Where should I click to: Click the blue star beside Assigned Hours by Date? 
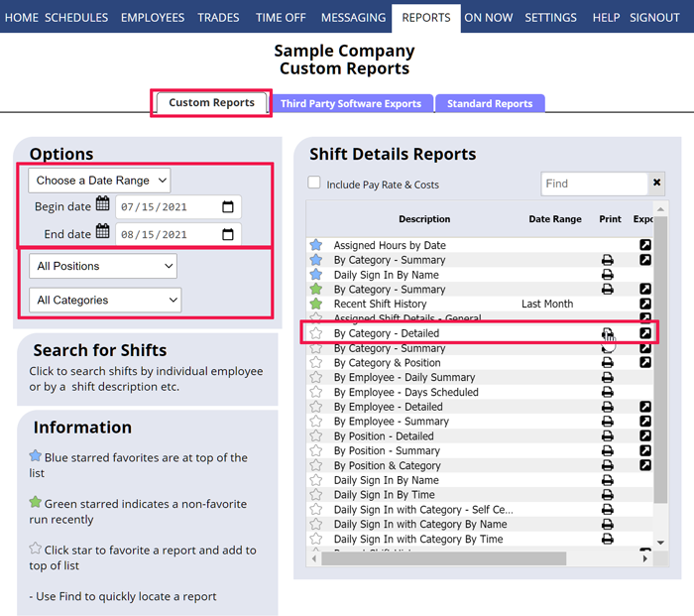pyautogui.click(x=315, y=245)
